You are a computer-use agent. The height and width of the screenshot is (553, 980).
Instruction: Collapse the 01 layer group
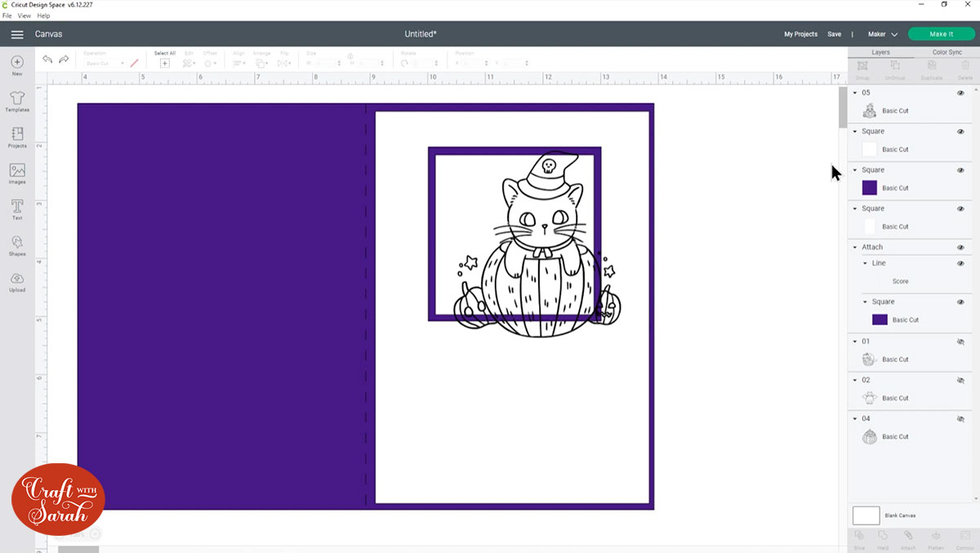[x=855, y=341]
